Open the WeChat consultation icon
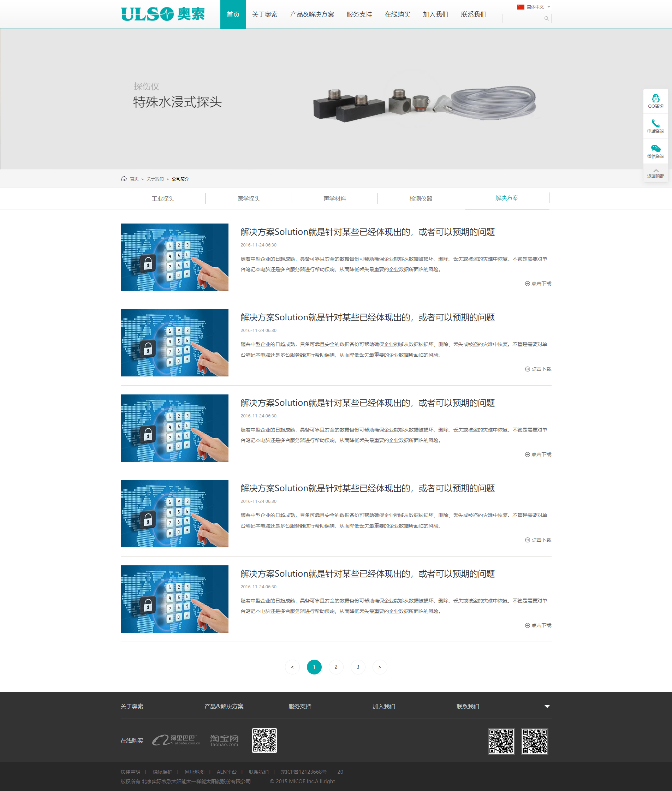Image resolution: width=672 pixels, height=791 pixels. pyautogui.click(x=655, y=149)
